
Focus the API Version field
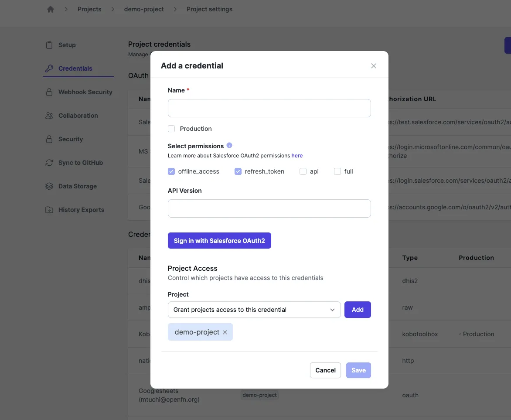click(x=269, y=208)
